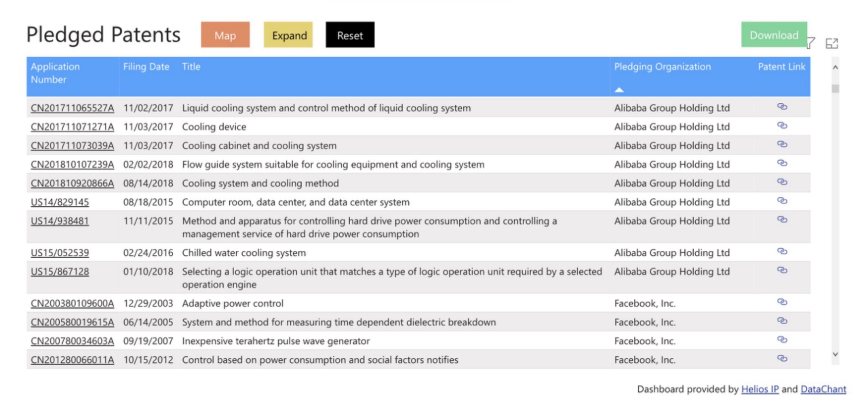Open patent link icon for CN201711065527A
This screenshot has height=411, width=868.
782,106
